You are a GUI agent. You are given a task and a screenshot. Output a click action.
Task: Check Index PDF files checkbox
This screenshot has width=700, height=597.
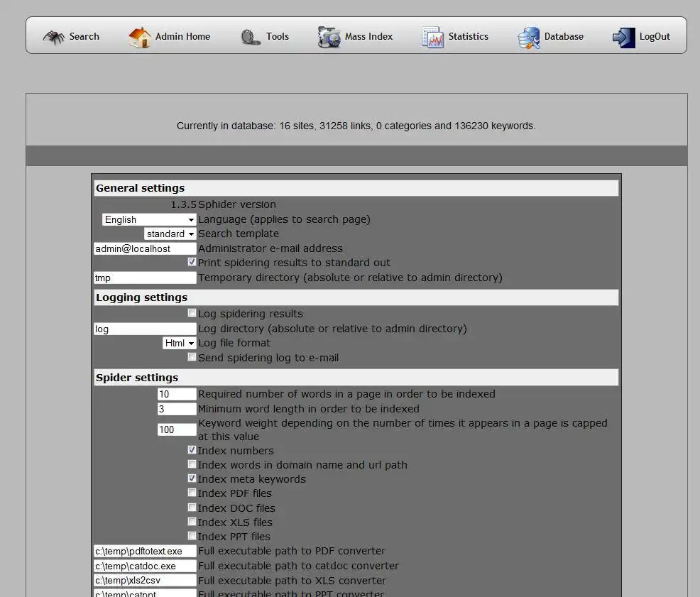coord(192,493)
